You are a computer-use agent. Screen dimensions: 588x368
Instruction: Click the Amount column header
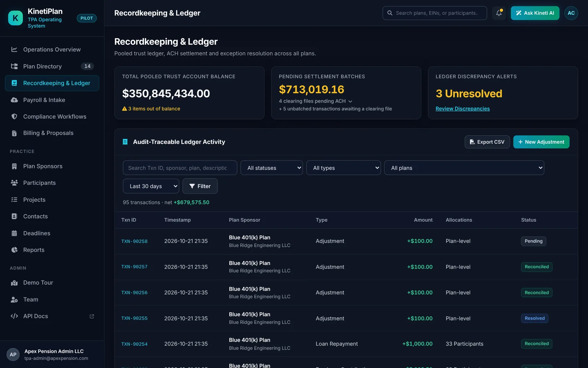[423, 220]
